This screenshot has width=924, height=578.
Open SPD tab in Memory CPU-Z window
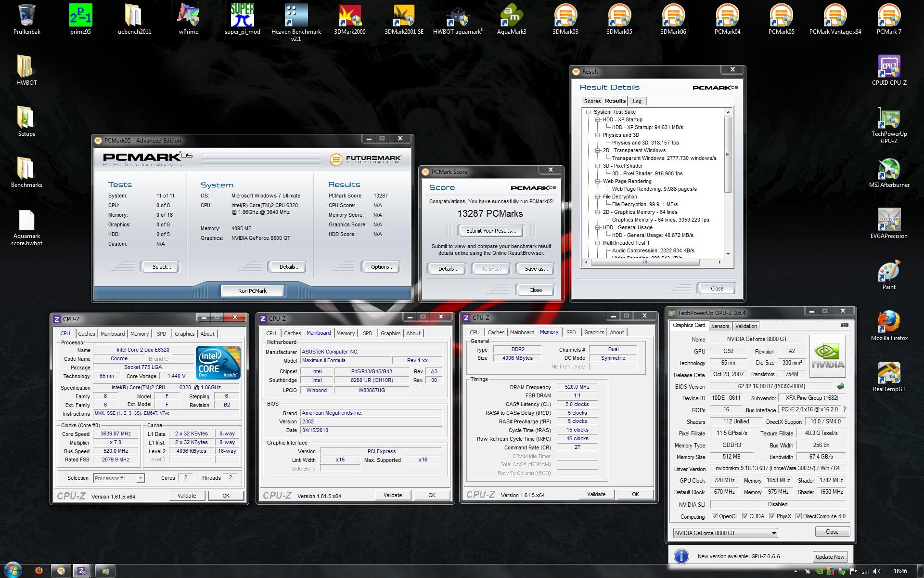click(571, 332)
